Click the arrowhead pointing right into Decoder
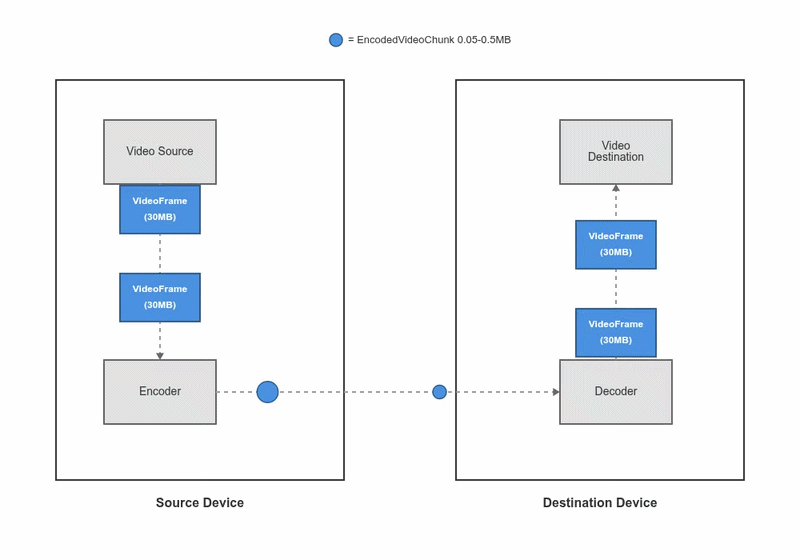The image size is (800, 560). point(556,392)
